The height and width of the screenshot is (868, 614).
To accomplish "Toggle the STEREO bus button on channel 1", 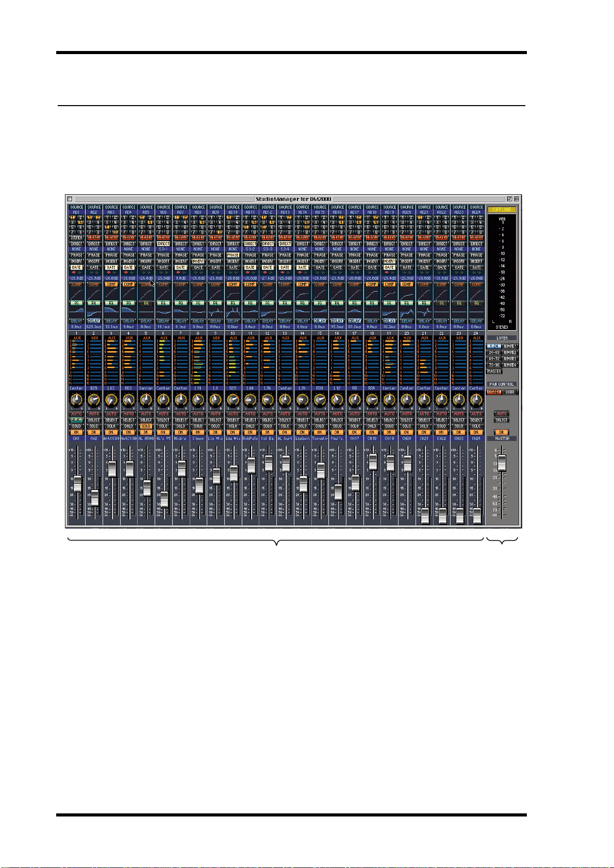I will click(x=76, y=238).
